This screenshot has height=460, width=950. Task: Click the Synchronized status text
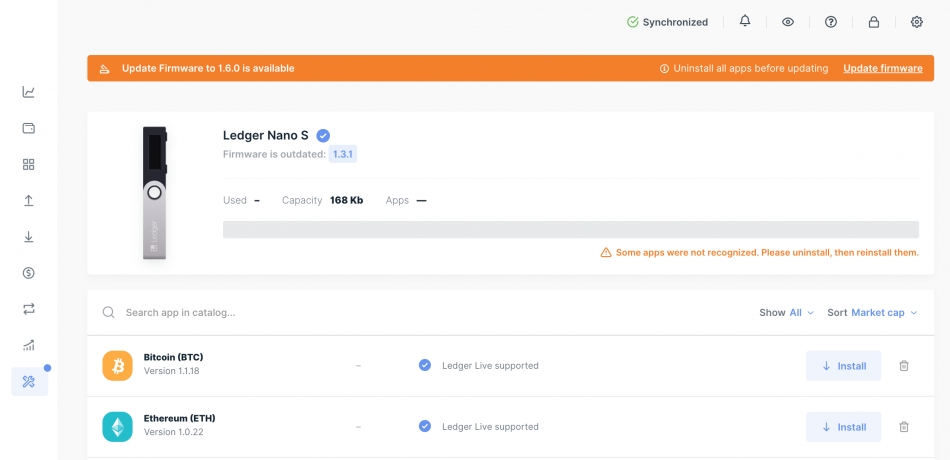[675, 22]
